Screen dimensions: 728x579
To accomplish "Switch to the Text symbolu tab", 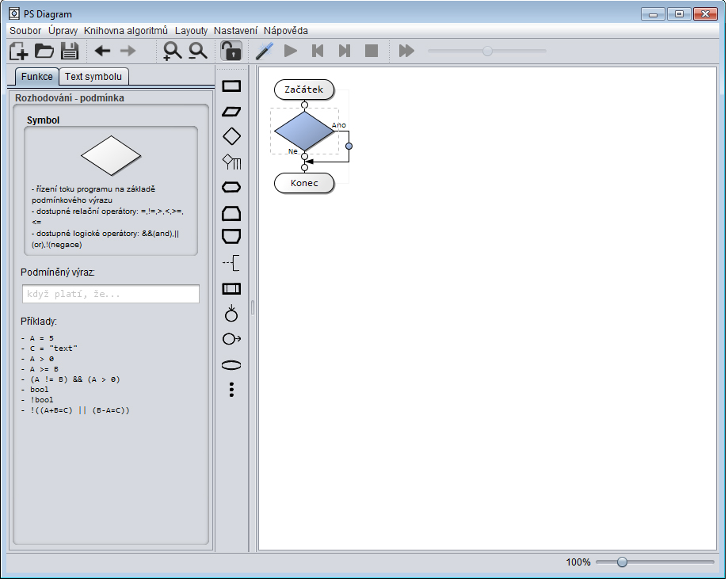I will pyautogui.click(x=93, y=77).
